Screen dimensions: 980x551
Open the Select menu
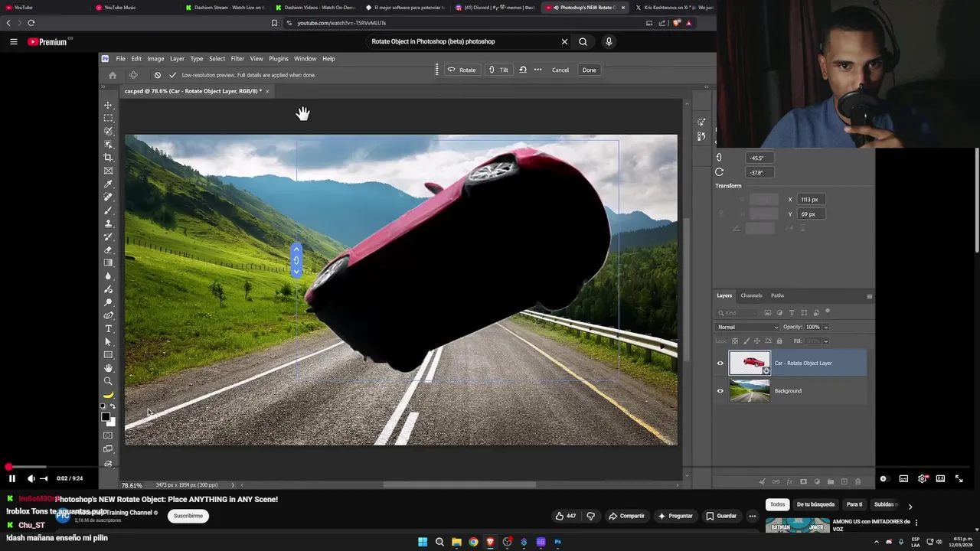click(217, 59)
